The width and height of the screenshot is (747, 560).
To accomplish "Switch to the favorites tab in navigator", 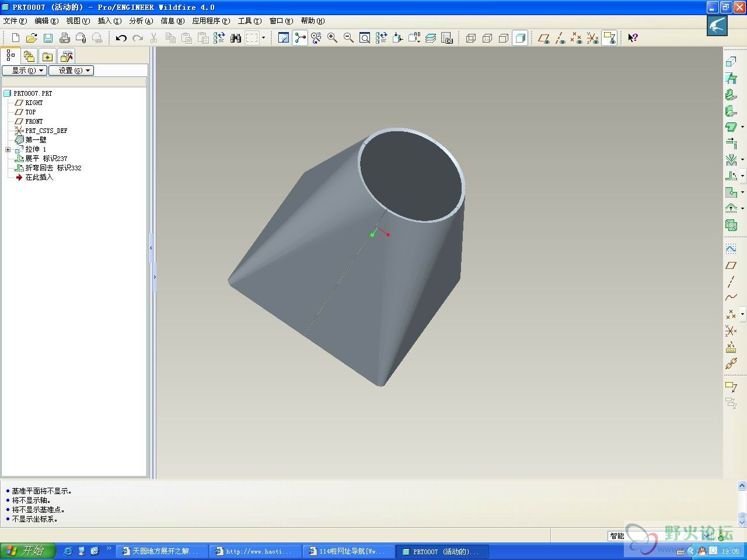I will tap(48, 56).
